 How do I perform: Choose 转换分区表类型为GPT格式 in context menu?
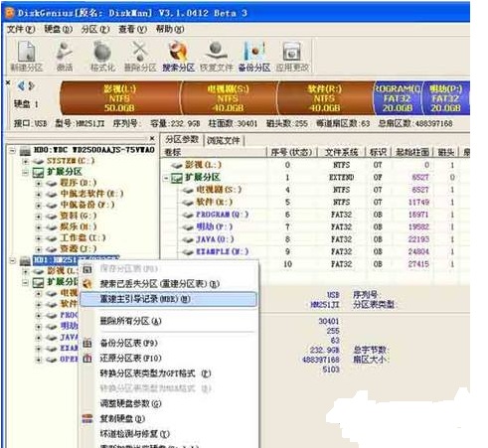coord(169,373)
